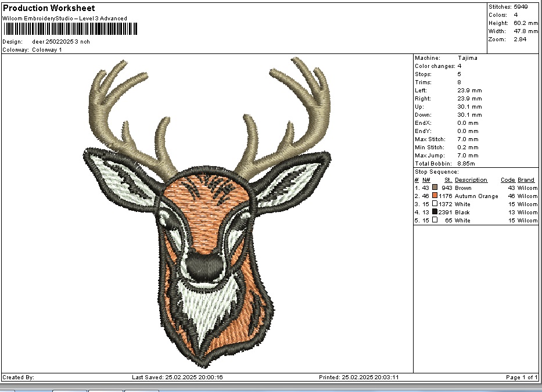Select the Autumn Orange thread swatch

click(x=435, y=196)
